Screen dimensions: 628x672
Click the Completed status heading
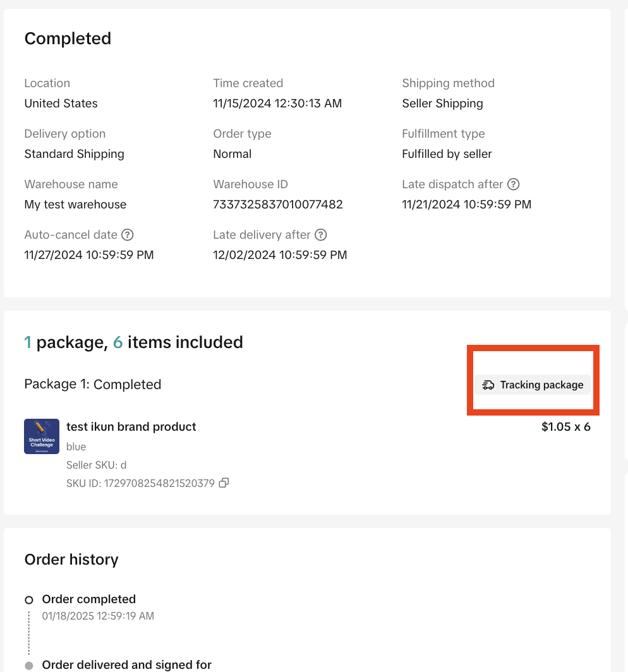(x=68, y=39)
